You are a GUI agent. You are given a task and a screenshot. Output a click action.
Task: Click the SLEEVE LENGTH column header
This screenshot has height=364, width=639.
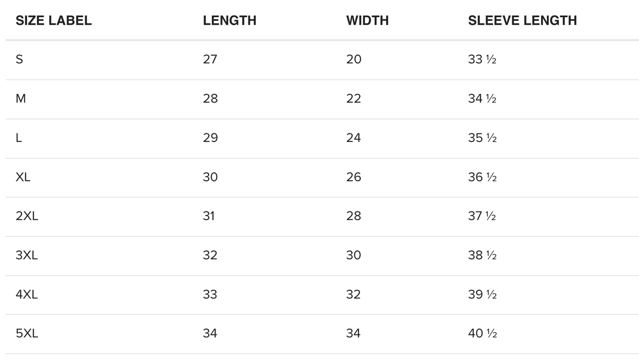(x=522, y=20)
